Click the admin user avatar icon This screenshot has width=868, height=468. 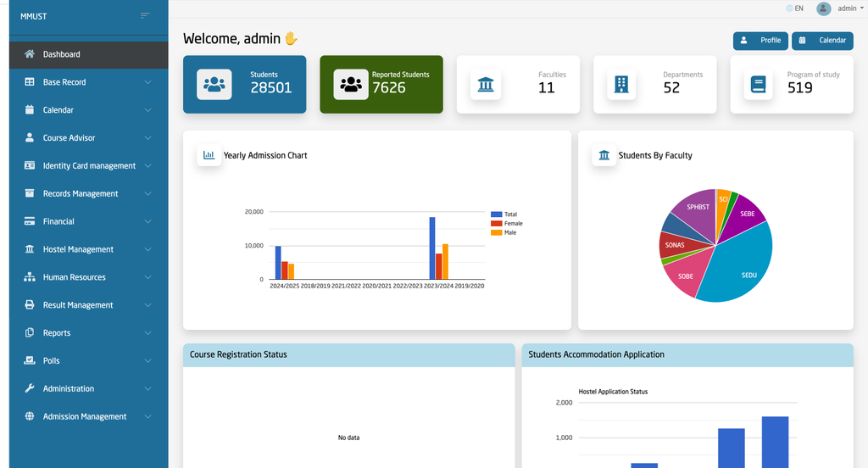click(x=823, y=8)
